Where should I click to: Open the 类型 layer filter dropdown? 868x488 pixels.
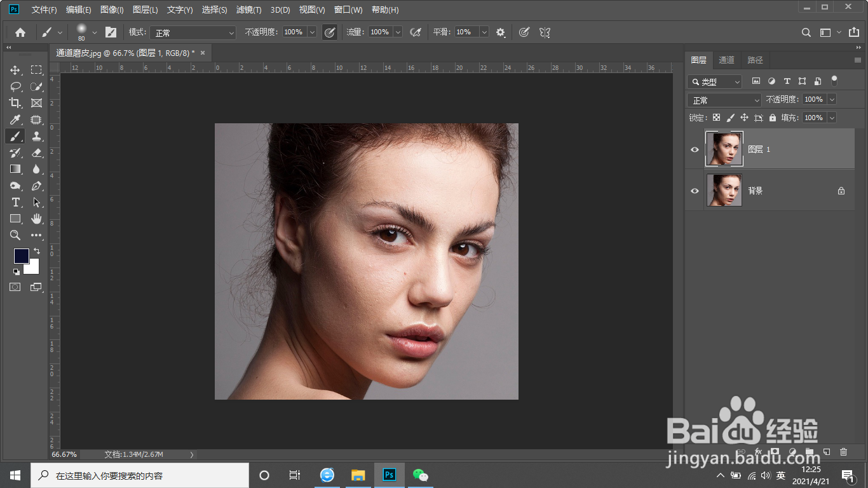click(715, 81)
